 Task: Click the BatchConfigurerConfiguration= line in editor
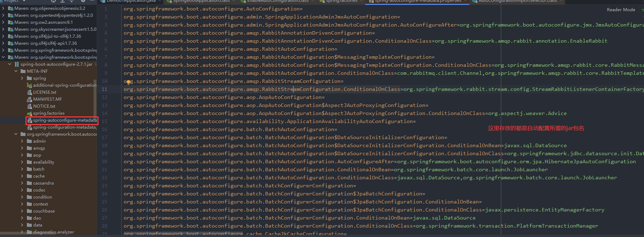240,186
